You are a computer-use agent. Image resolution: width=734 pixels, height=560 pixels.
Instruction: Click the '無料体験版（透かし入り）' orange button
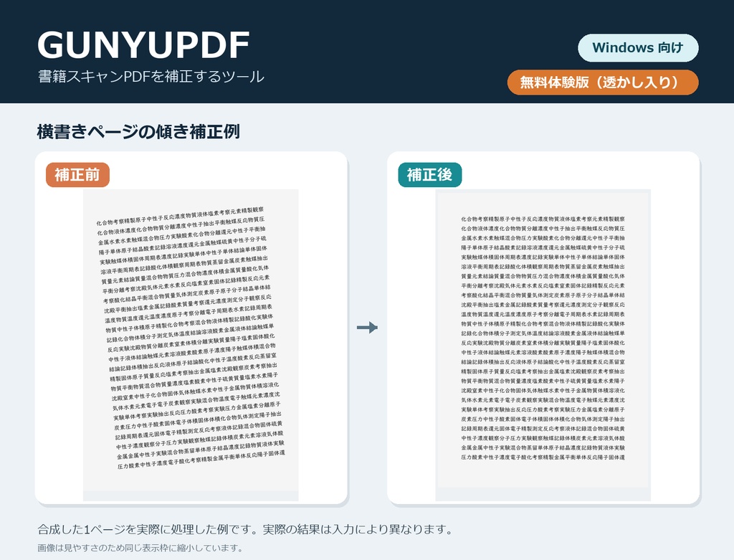click(x=603, y=82)
